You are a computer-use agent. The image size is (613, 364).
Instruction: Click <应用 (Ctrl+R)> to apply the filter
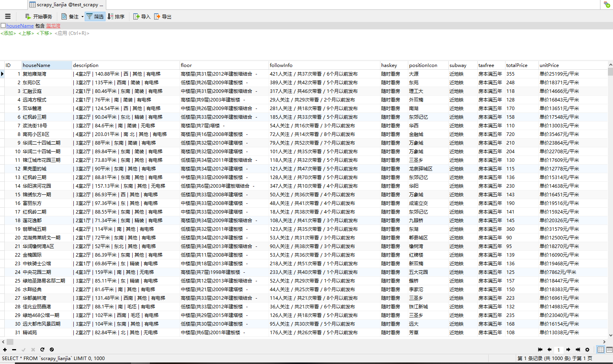(72, 33)
